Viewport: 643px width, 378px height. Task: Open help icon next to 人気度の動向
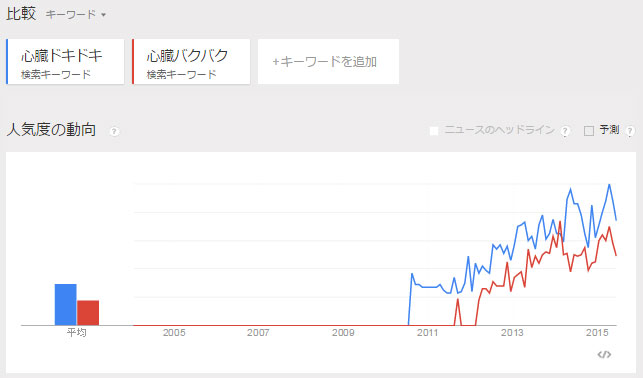click(x=114, y=132)
